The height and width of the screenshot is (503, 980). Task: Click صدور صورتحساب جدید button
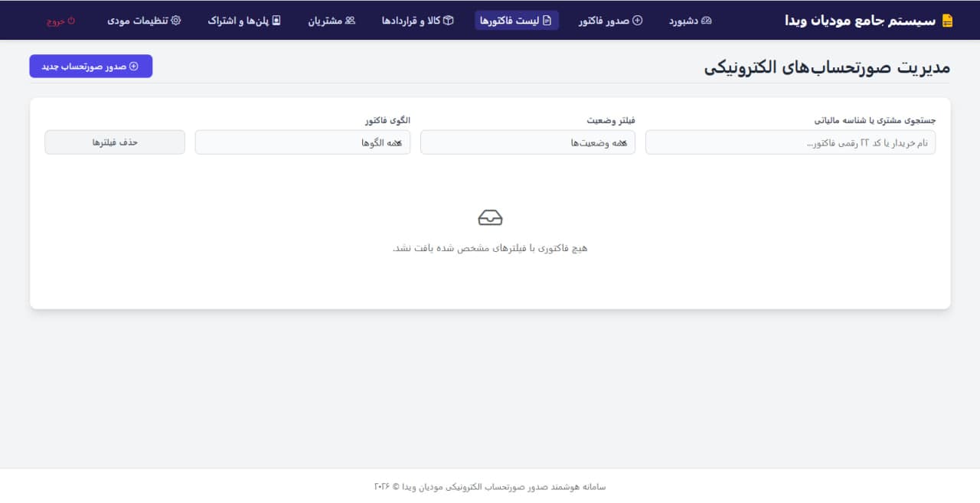coord(91,67)
